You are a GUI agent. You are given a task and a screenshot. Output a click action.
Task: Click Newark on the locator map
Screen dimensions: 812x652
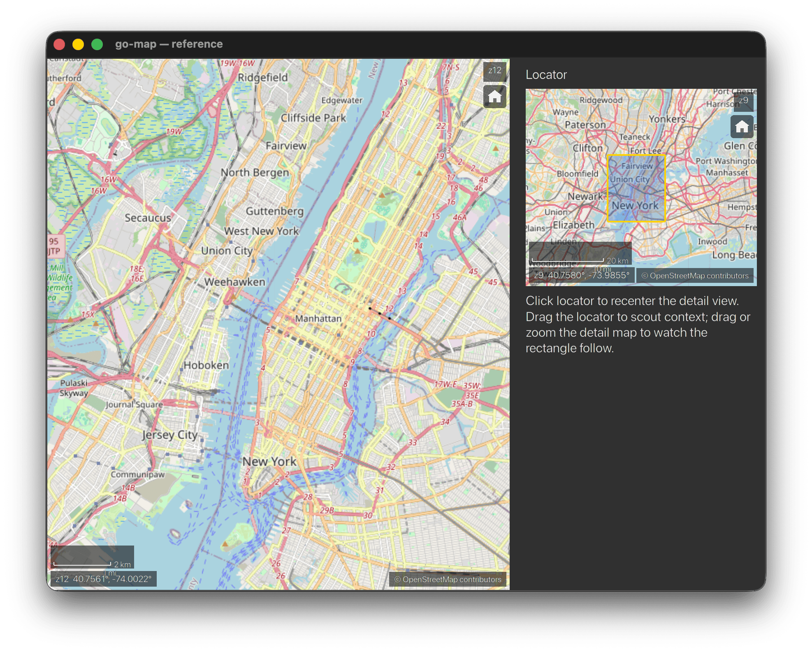click(x=585, y=197)
